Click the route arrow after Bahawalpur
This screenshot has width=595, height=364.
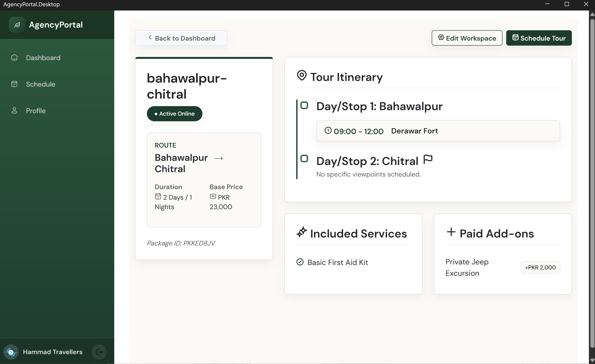[x=219, y=158]
